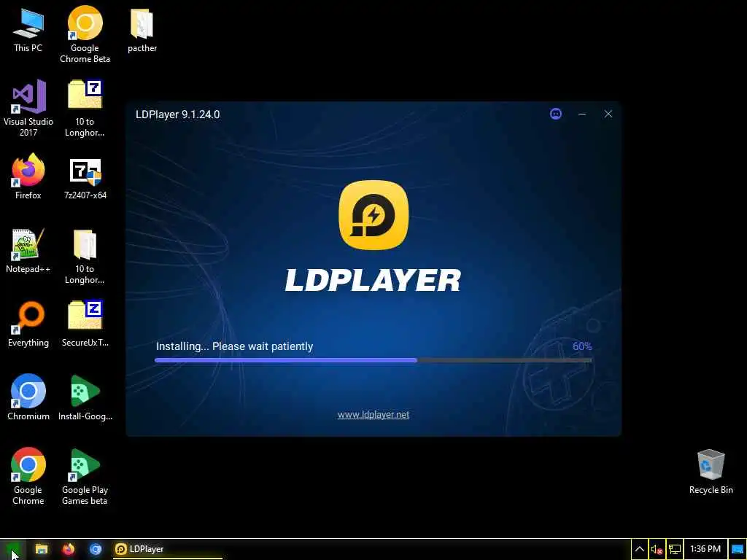
Task: Open the Windows Start button
Action: click(13, 550)
